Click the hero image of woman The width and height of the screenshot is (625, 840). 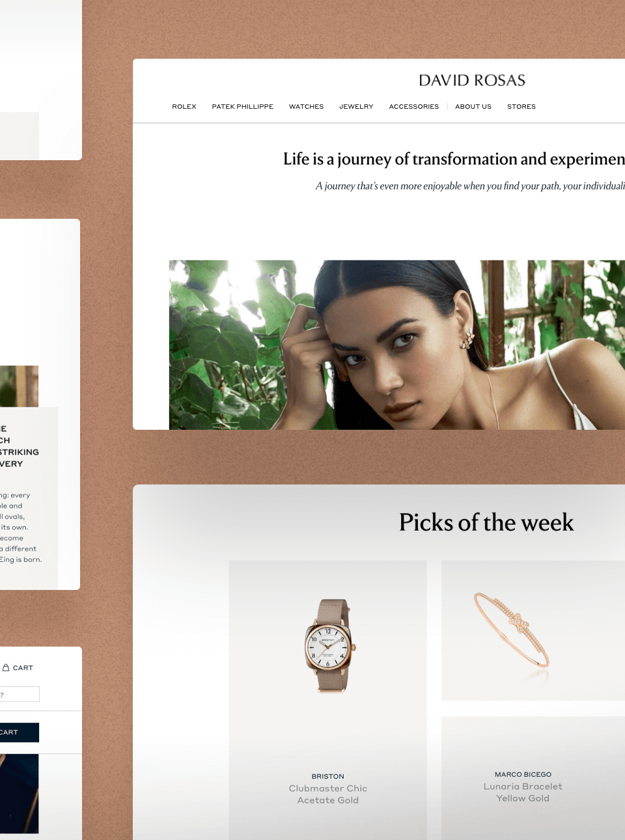click(397, 345)
